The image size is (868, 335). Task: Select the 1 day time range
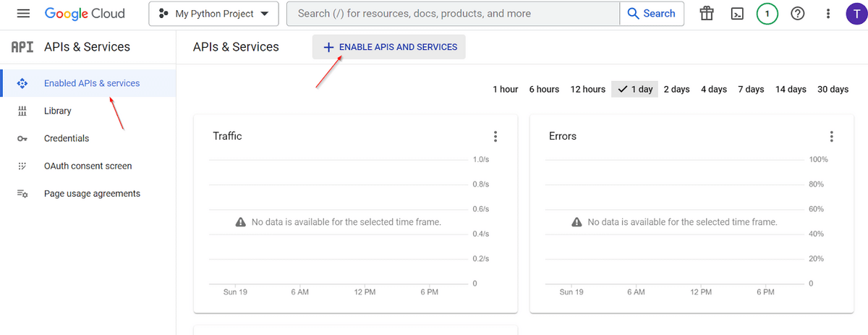tap(635, 89)
